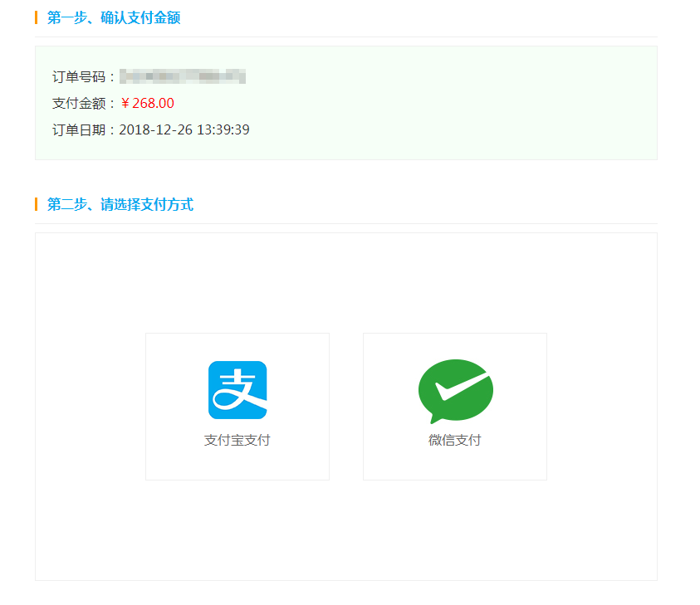Click the blurred order number value

pos(183,76)
